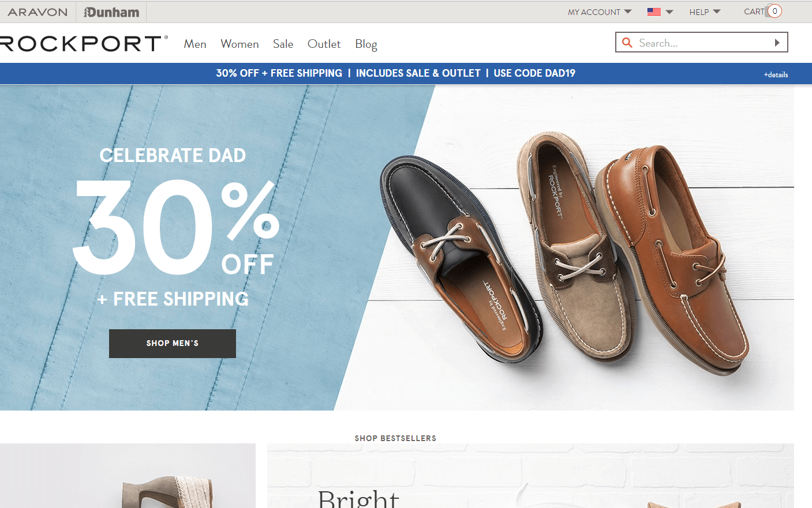812x508 pixels.
Task: Focus the Search input field
Action: pyautogui.click(x=702, y=43)
